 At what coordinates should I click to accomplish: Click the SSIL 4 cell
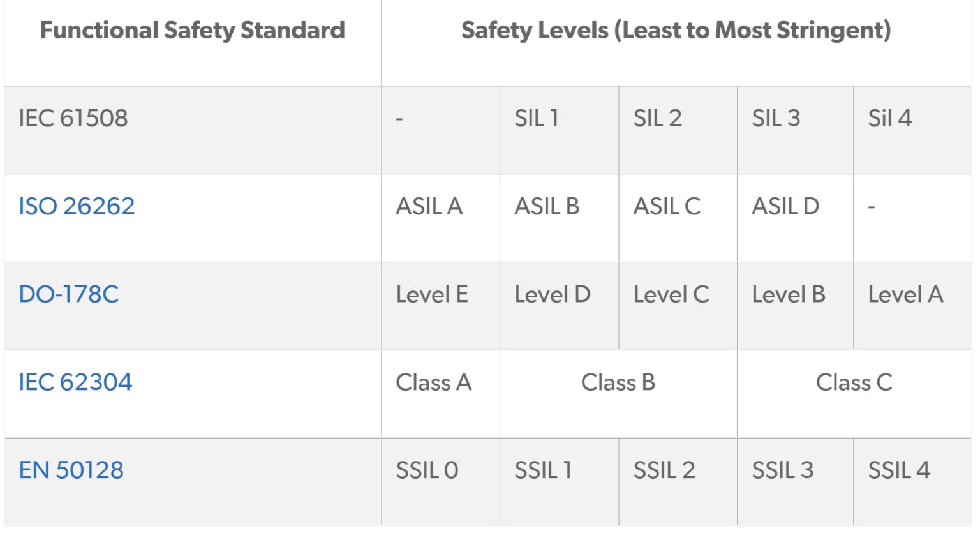click(899, 470)
